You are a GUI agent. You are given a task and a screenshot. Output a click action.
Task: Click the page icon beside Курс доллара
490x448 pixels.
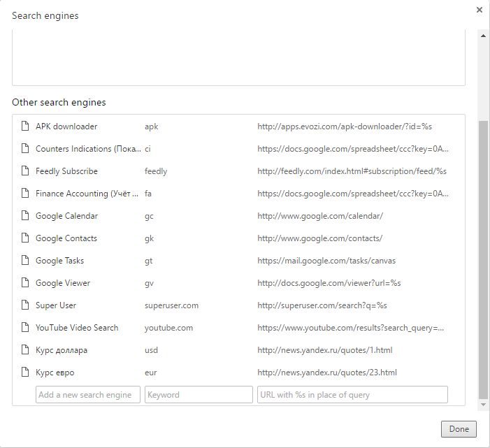[x=25, y=349]
